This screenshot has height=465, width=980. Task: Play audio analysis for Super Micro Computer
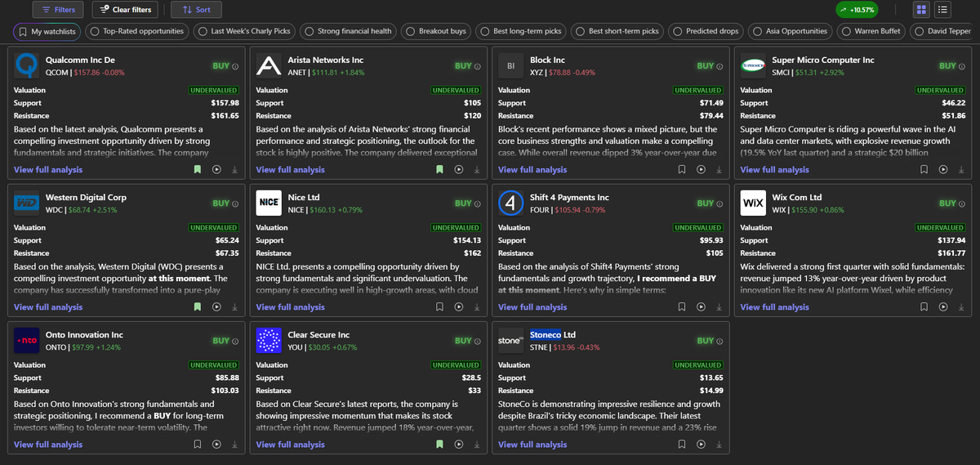[x=943, y=170]
